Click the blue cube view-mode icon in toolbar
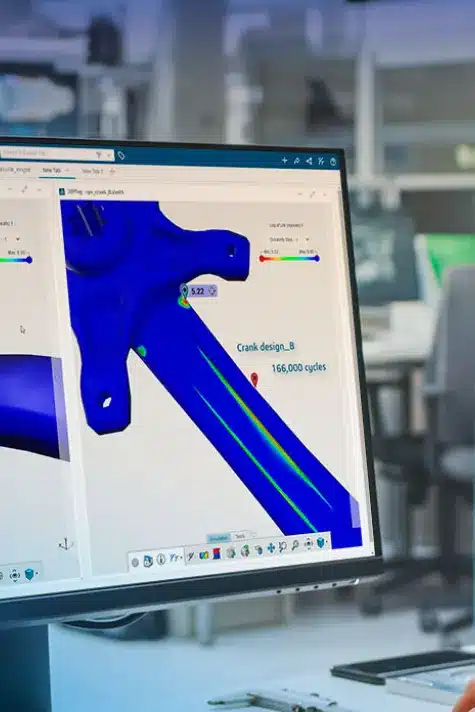The width and height of the screenshot is (475, 712). (321, 542)
